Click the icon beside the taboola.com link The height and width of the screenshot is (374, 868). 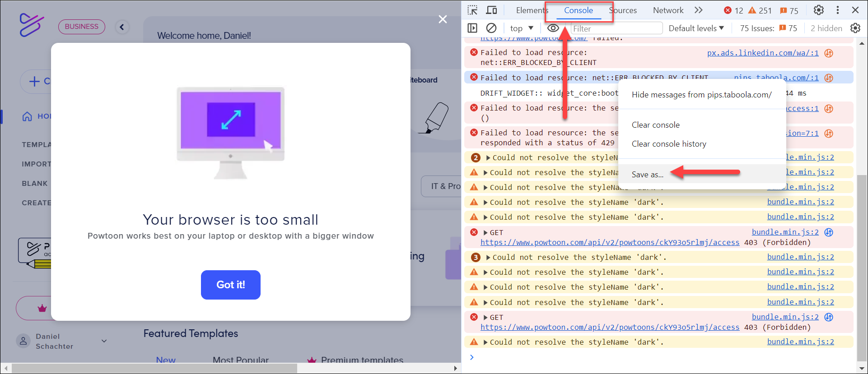tap(829, 78)
